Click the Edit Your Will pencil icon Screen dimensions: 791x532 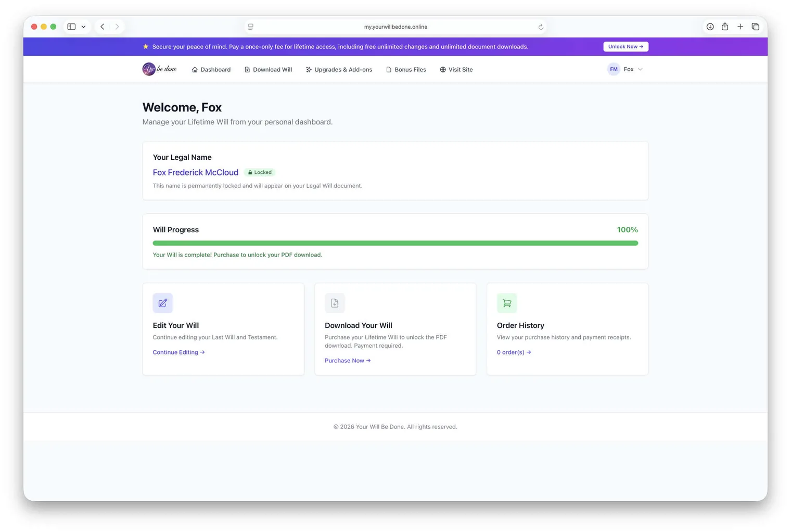[x=163, y=303]
